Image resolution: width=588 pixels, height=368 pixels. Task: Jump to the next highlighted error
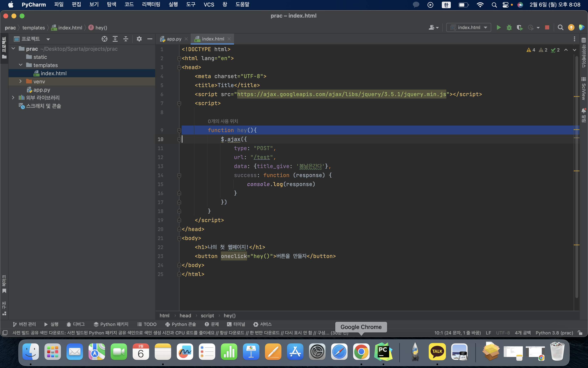pos(574,50)
